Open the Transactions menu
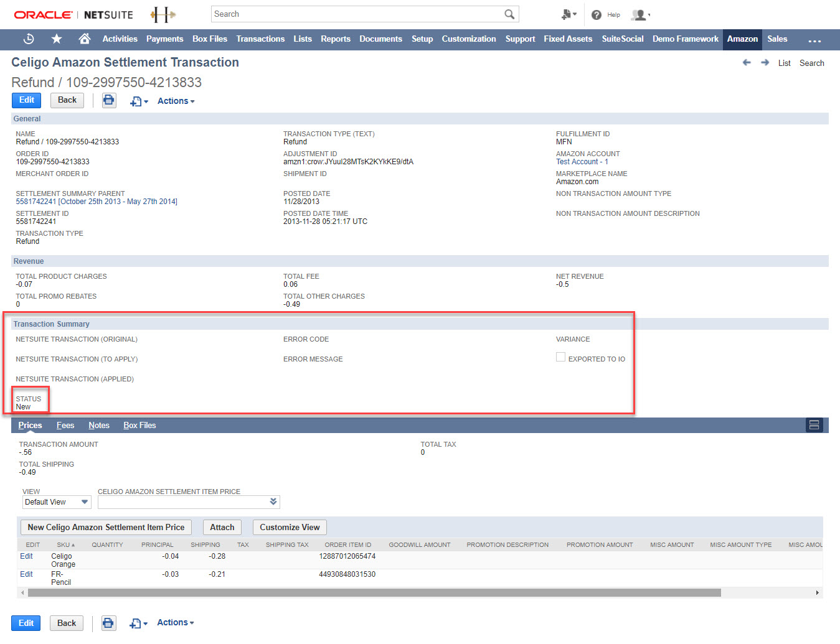 click(x=260, y=39)
